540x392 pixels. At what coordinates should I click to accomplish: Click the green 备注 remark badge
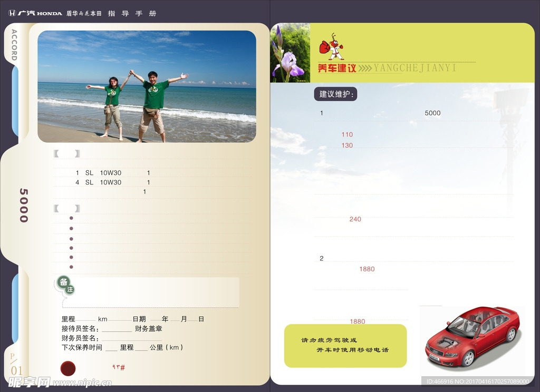coord(65,285)
